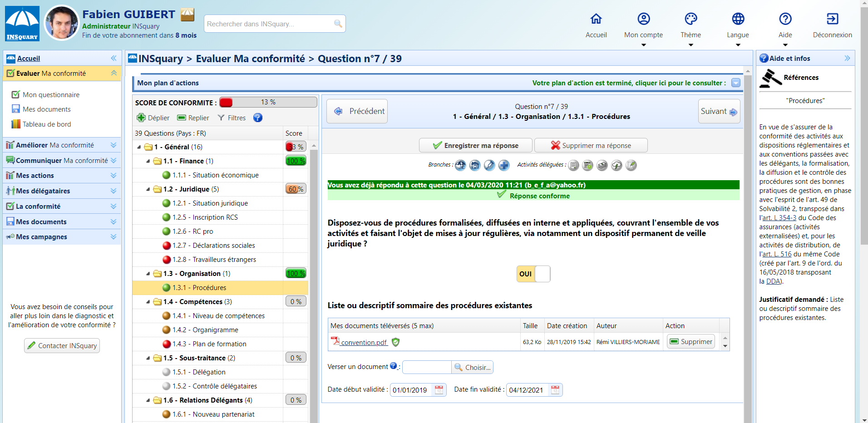Click the Déconnexion logout icon
Screen dimensions: 868x423
coord(833,19)
